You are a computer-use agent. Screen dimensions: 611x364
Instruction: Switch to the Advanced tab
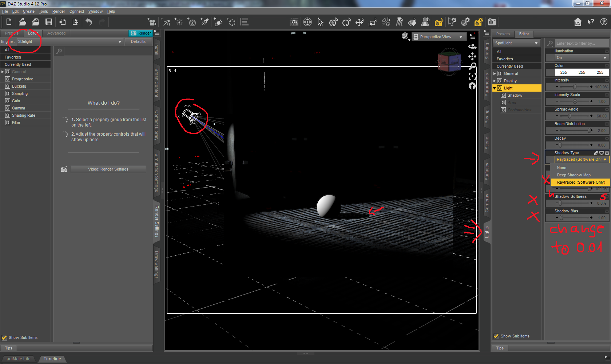(56, 33)
